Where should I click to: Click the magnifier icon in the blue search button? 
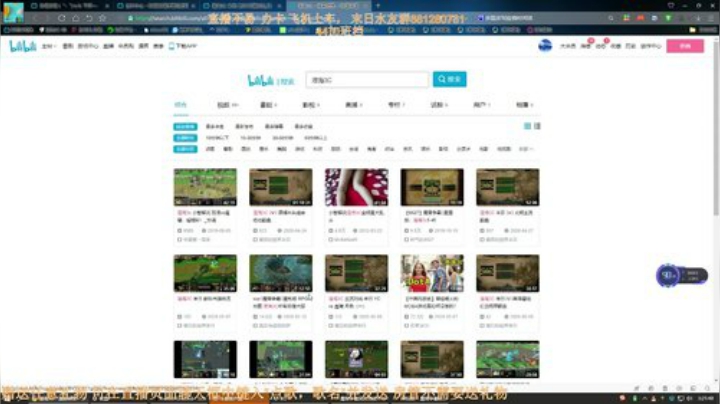[442, 79]
